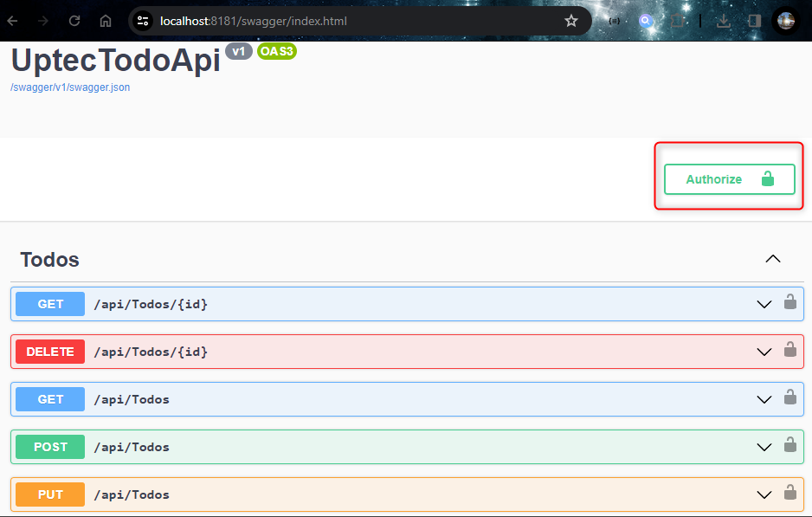This screenshot has width=812, height=517.
Task: Click the lock icon on PUT /api/Todos
Action: [x=789, y=493]
